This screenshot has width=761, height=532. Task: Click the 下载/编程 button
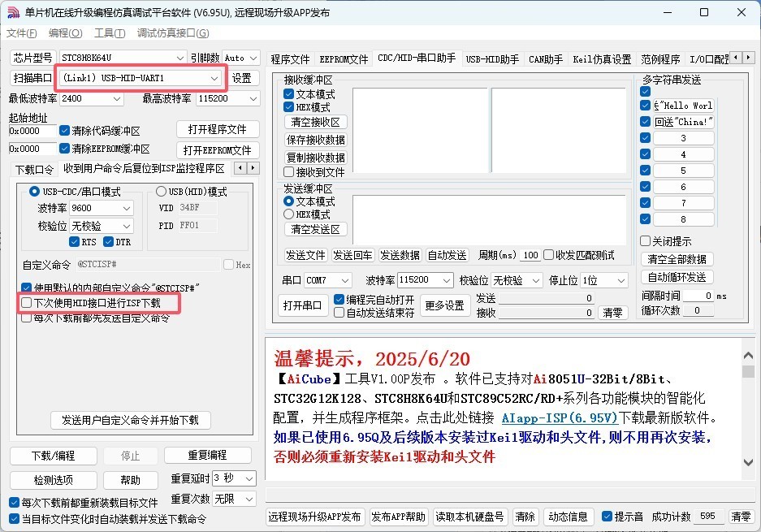(53, 455)
